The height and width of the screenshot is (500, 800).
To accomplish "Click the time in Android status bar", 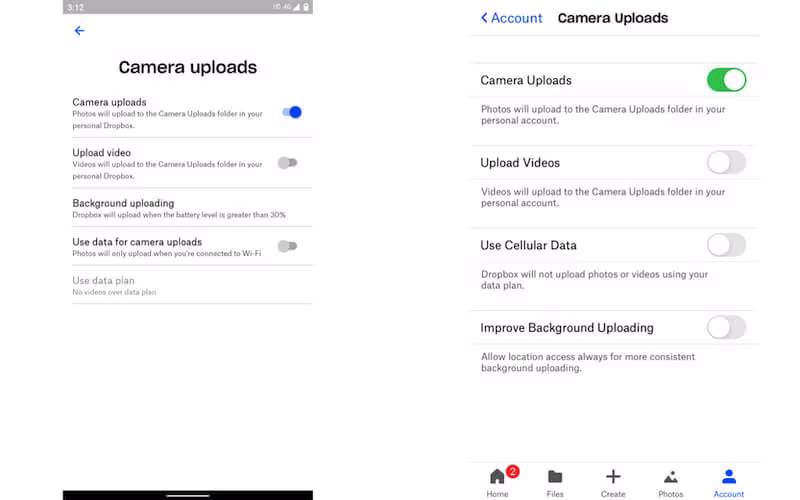I will click(75, 7).
